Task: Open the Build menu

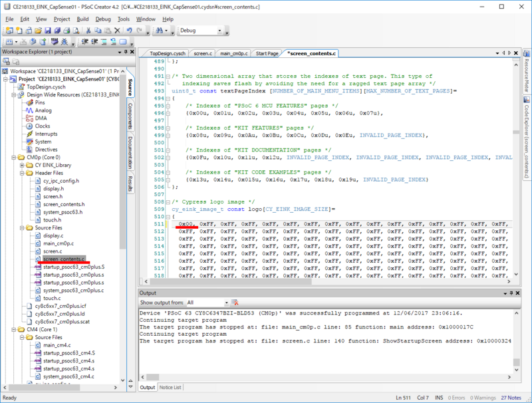Action: click(82, 19)
